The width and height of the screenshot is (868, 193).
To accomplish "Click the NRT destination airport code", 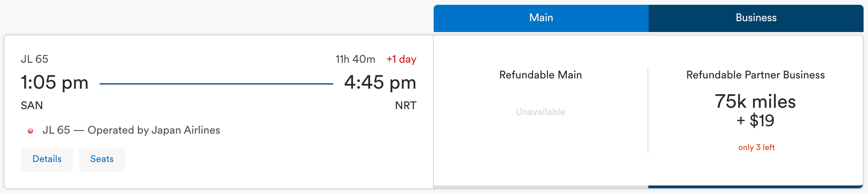I will pos(405,106).
